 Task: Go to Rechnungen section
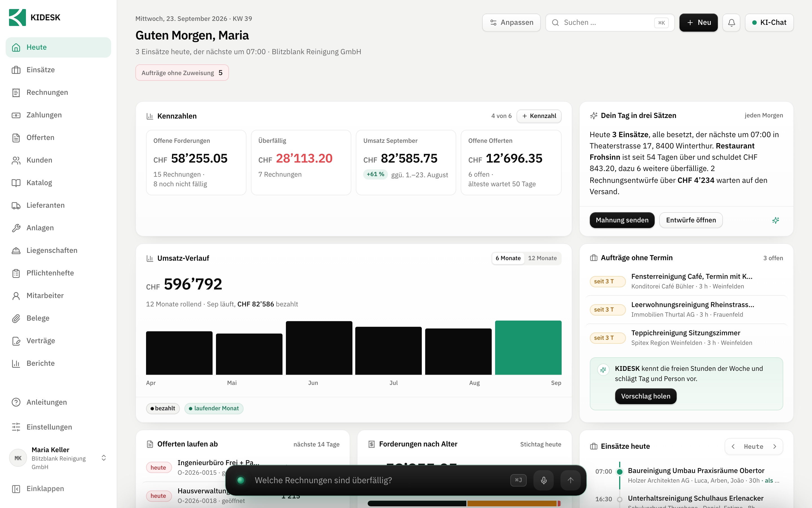click(58, 92)
